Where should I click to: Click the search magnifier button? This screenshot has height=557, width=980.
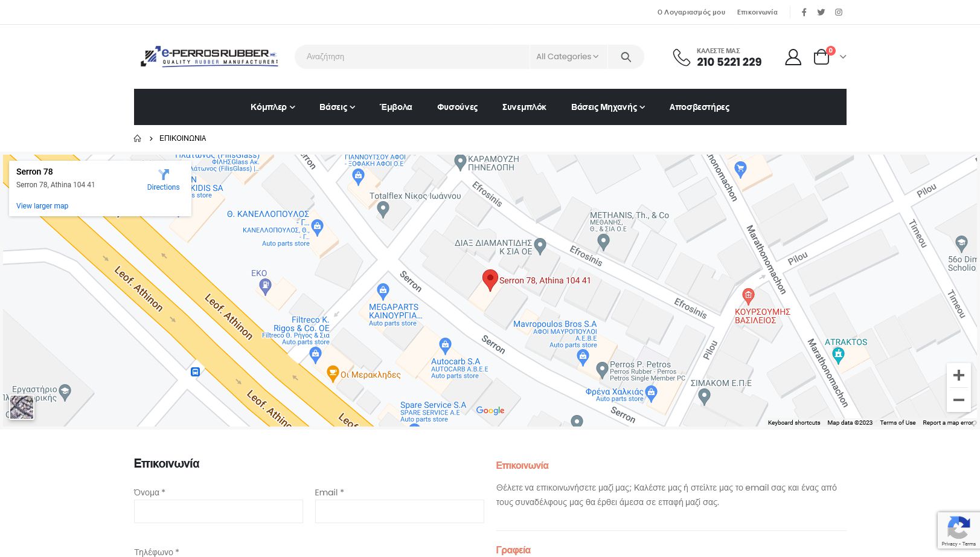pyautogui.click(x=626, y=57)
